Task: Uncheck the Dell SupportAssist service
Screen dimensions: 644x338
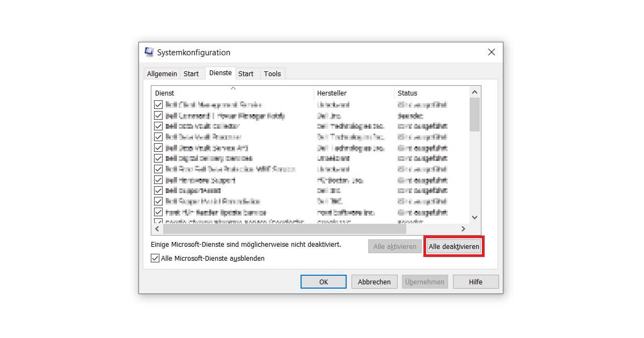Action: click(x=158, y=190)
